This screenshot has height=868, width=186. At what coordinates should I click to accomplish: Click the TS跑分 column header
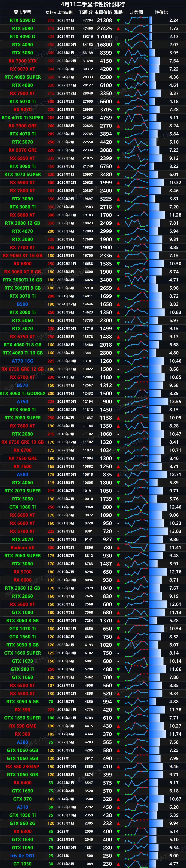pyautogui.click(x=85, y=13)
